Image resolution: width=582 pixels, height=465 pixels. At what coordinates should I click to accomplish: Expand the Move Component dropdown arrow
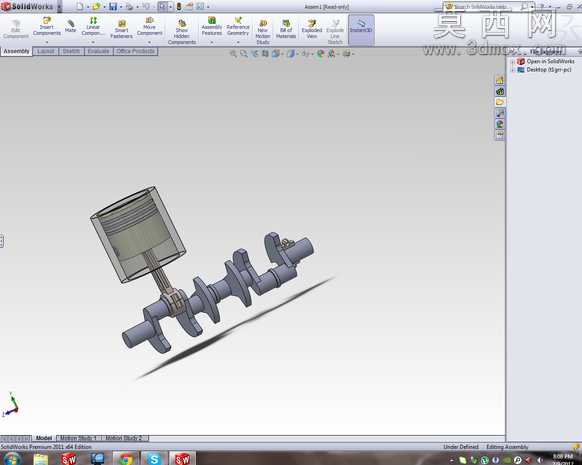coord(149,42)
